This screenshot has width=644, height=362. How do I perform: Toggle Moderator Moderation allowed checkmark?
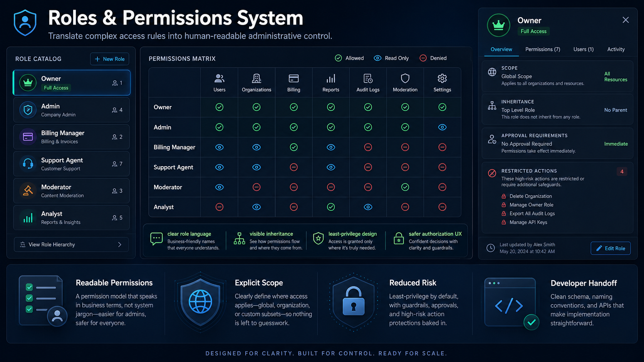tap(405, 187)
